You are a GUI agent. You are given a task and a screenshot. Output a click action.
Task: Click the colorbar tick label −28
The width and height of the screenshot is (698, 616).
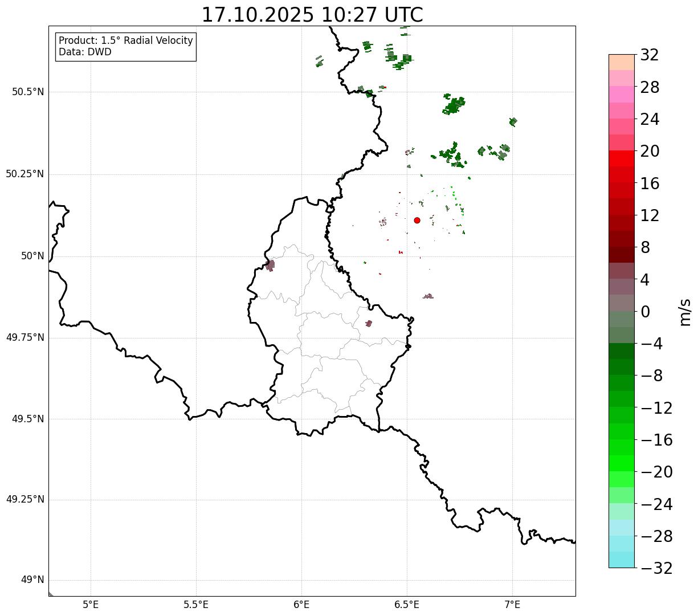click(656, 536)
